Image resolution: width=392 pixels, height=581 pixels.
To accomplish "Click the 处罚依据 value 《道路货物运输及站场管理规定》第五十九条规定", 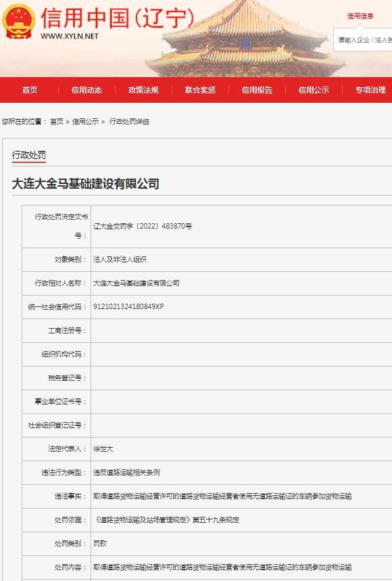I will click(166, 520).
